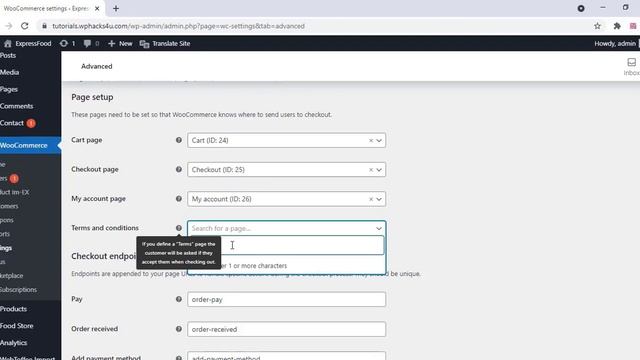Open Food Store in the sidebar
Viewport: 640px width, 360px height.
point(17,326)
